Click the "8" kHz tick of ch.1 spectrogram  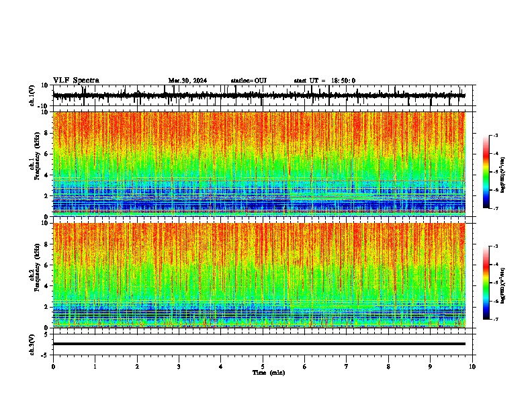pos(47,133)
